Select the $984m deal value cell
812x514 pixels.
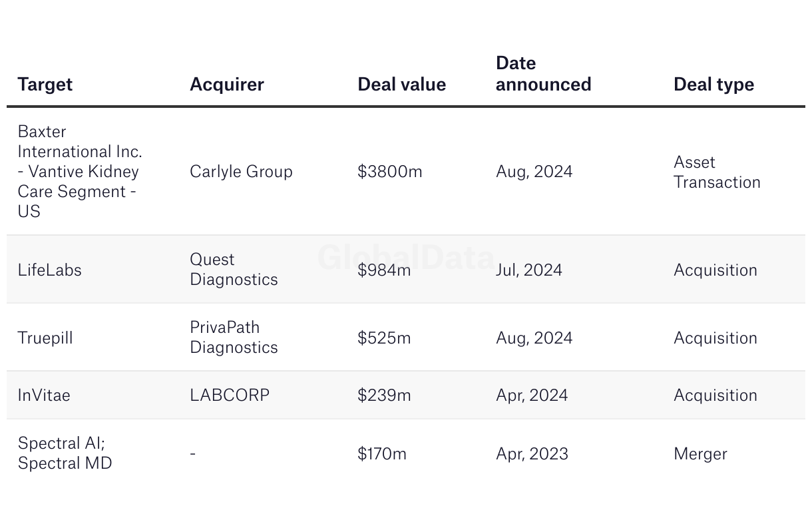click(384, 270)
